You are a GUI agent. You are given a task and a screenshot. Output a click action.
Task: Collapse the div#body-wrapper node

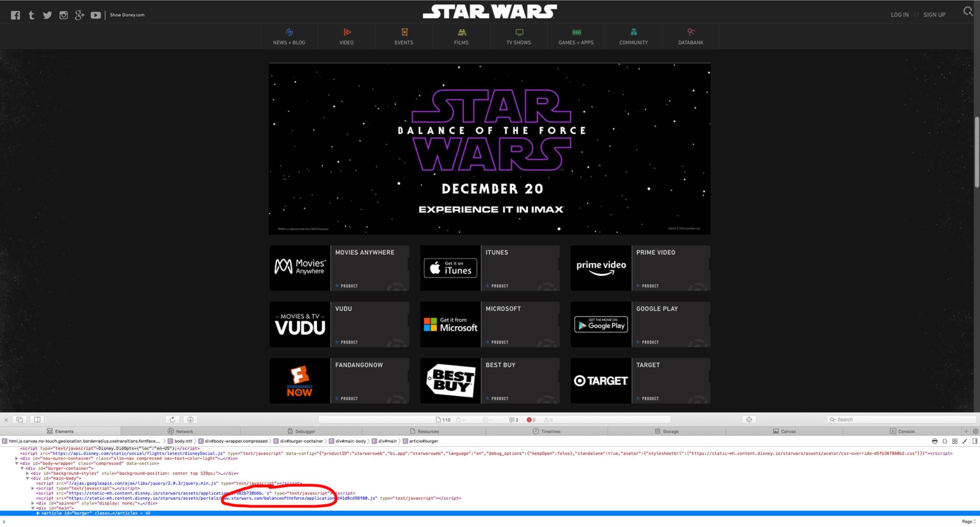point(17,464)
